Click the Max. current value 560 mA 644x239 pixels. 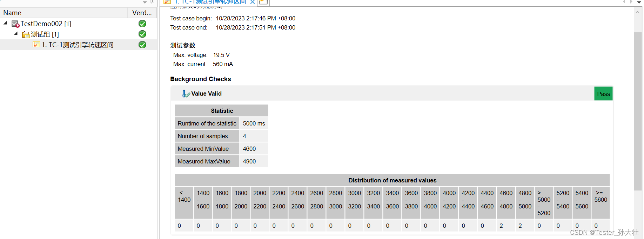pyautogui.click(x=223, y=64)
